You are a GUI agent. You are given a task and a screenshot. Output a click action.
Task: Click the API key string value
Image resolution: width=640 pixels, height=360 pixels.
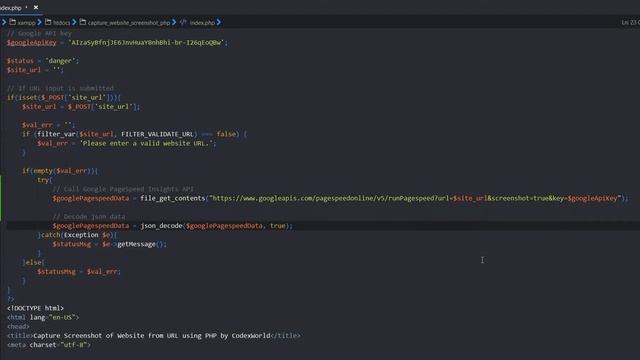[146, 42]
